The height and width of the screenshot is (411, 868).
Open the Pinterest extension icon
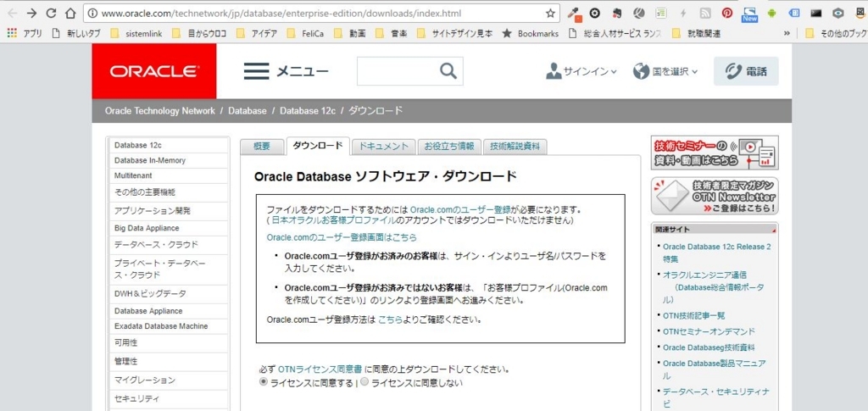coord(726,14)
